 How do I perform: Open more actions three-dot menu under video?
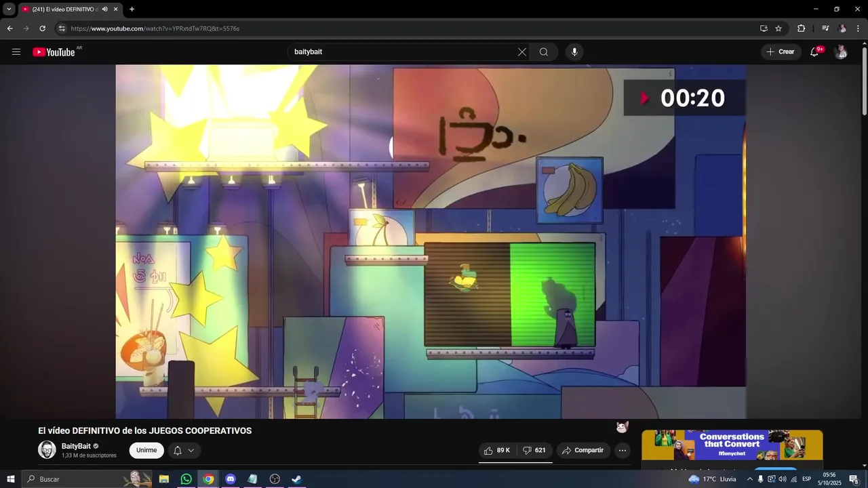click(623, 450)
